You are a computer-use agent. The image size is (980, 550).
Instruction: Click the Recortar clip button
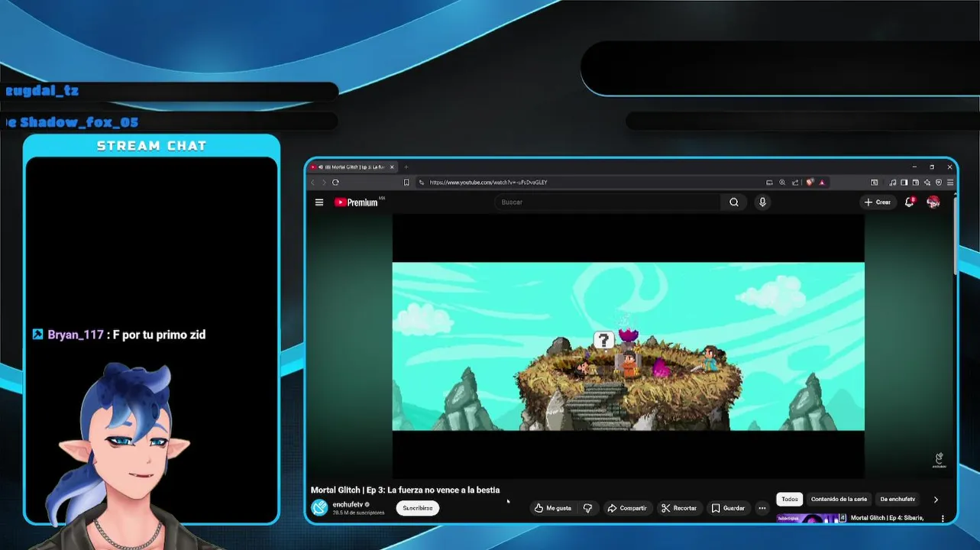click(679, 508)
